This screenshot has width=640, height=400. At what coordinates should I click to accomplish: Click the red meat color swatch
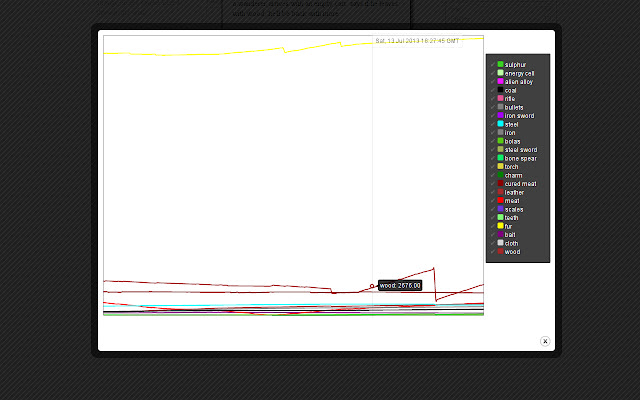500,201
